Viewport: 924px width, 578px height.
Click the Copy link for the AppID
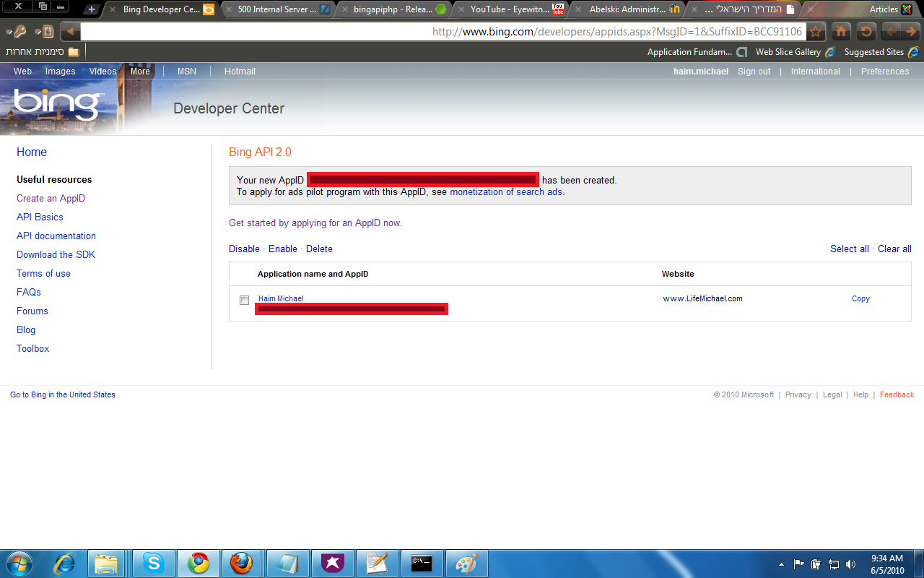pos(860,298)
